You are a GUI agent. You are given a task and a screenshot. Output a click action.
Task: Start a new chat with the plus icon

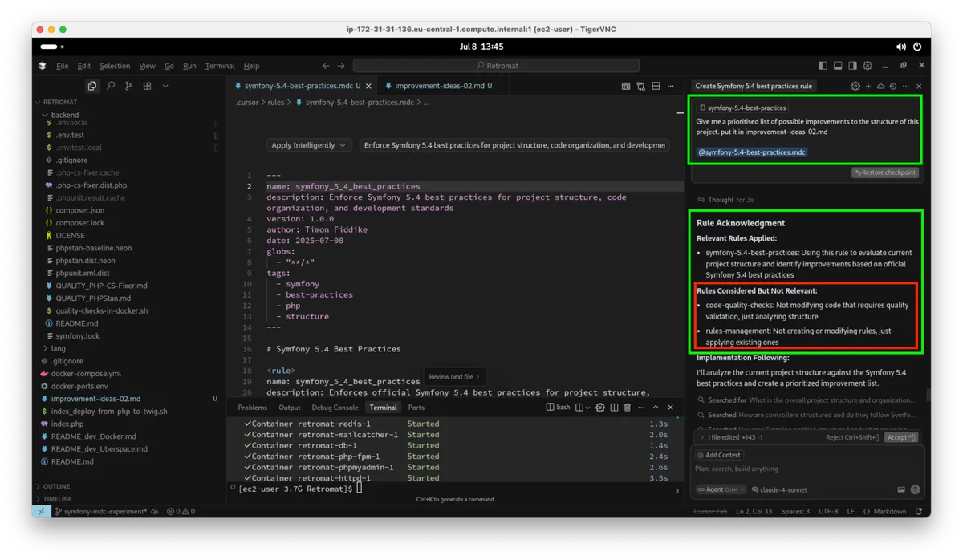tap(868, 86)
